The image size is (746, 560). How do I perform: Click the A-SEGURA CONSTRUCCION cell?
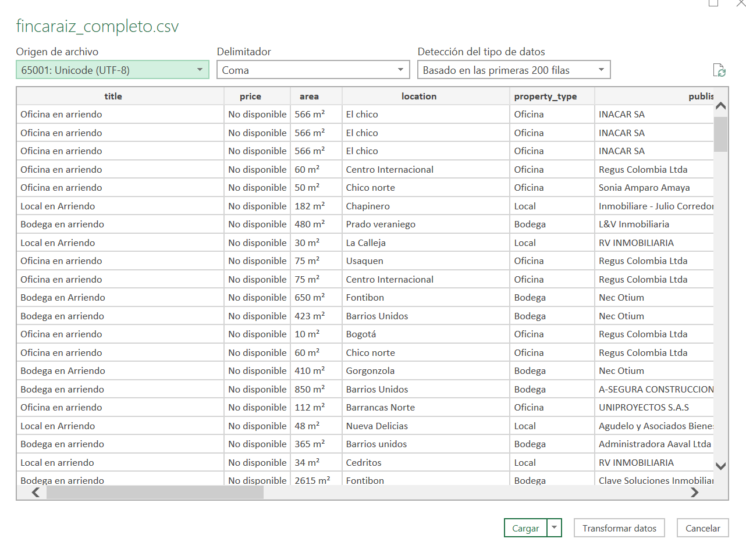coord(654,389)
